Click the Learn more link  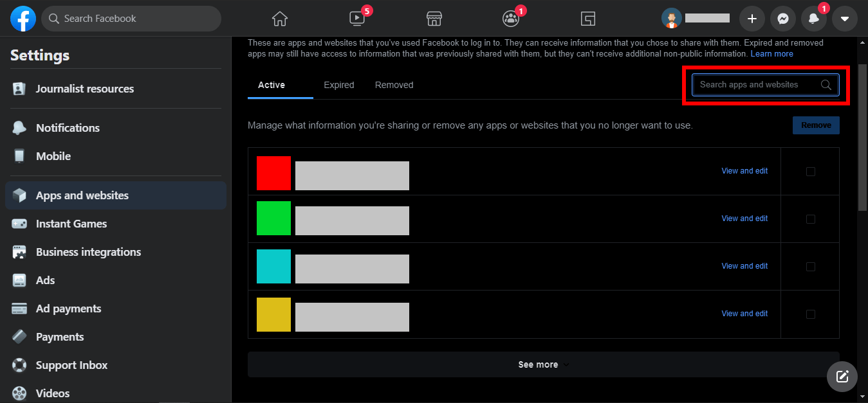pos(771,54)
